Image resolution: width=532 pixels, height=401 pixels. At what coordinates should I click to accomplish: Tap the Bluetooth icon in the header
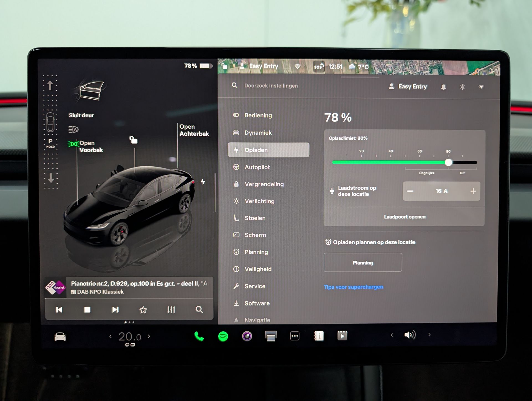462,87
